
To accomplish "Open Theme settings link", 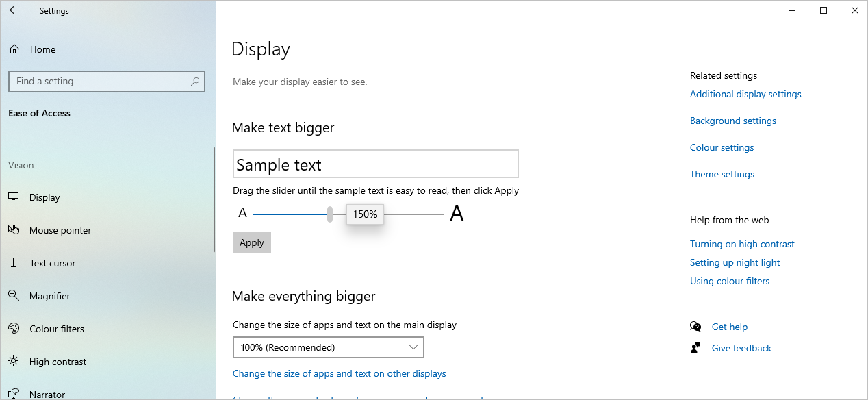I will (x=722, y=174).
